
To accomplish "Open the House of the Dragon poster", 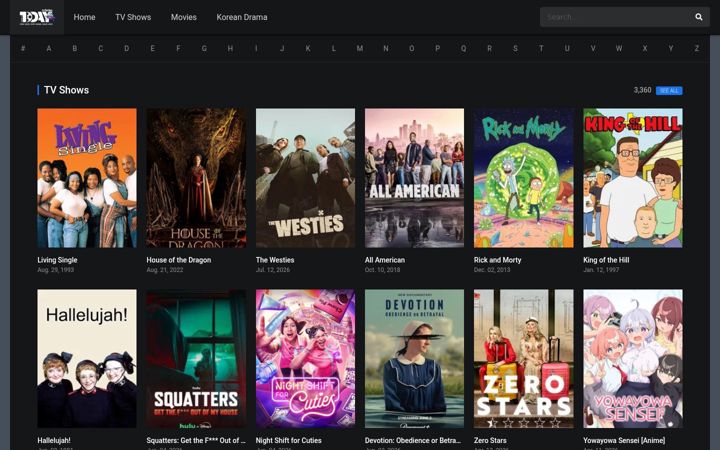I will (196, 178).
